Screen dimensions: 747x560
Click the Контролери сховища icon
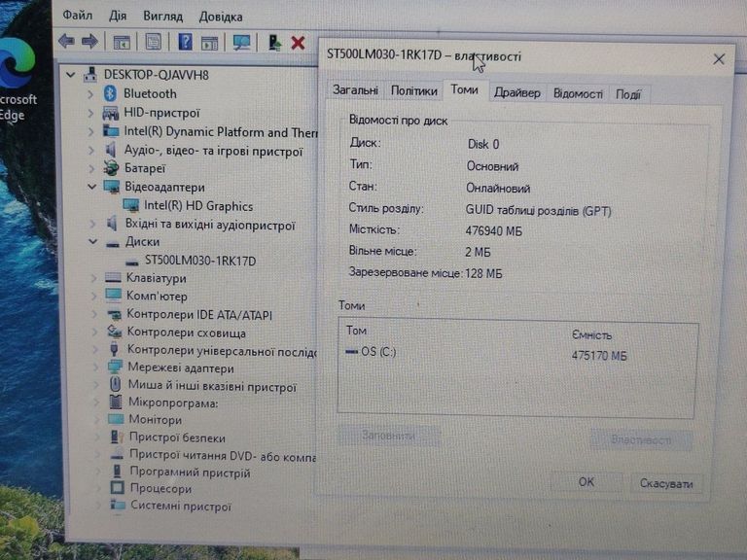(x=115, y=332)
